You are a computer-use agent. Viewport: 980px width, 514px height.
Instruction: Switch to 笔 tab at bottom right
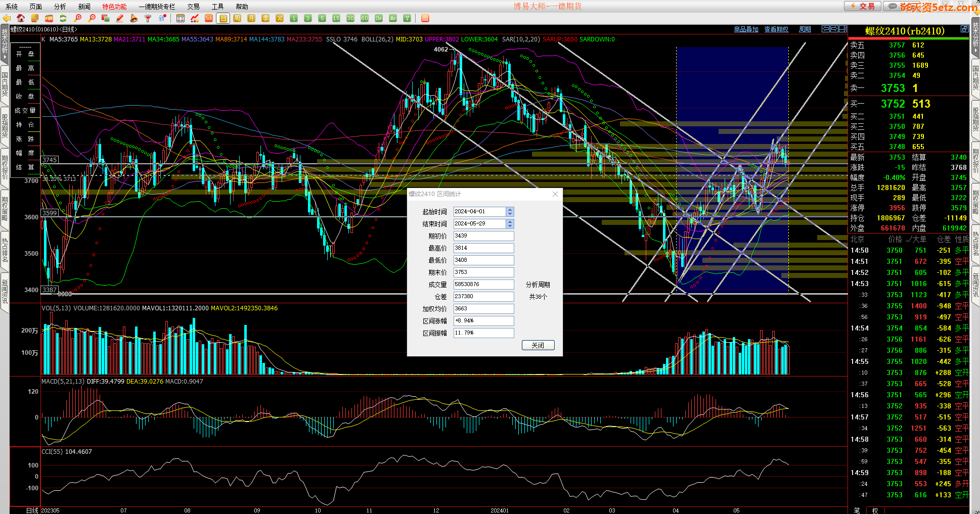(857, 510)
